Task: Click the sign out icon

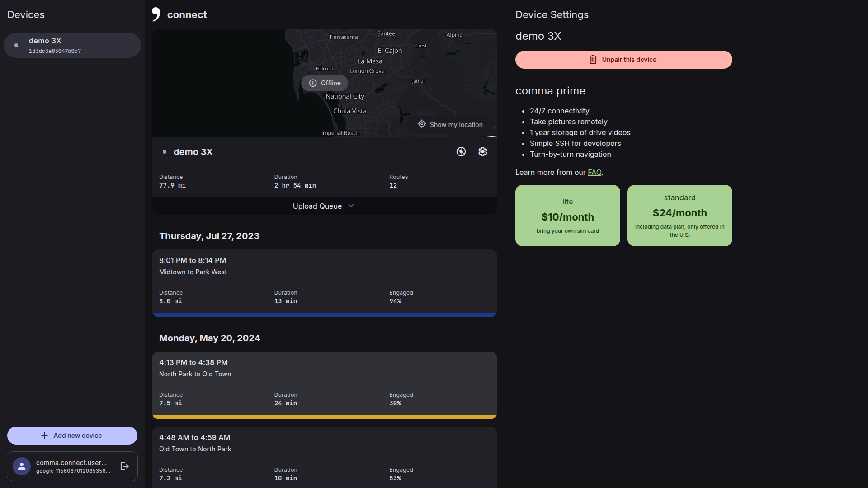Action: tap(125, 466)
